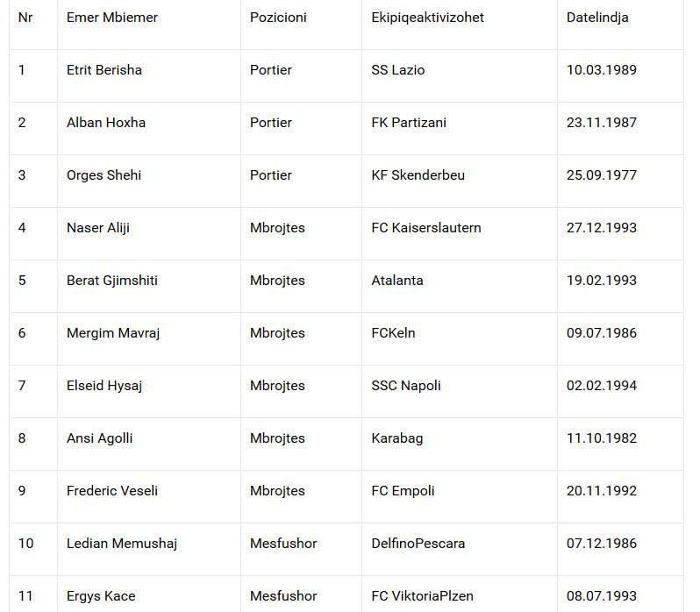Screen dimensions: 700x612
Task: Click Elseid Hysaj's birthdate 02.02.1994
Action: (602, 386)
